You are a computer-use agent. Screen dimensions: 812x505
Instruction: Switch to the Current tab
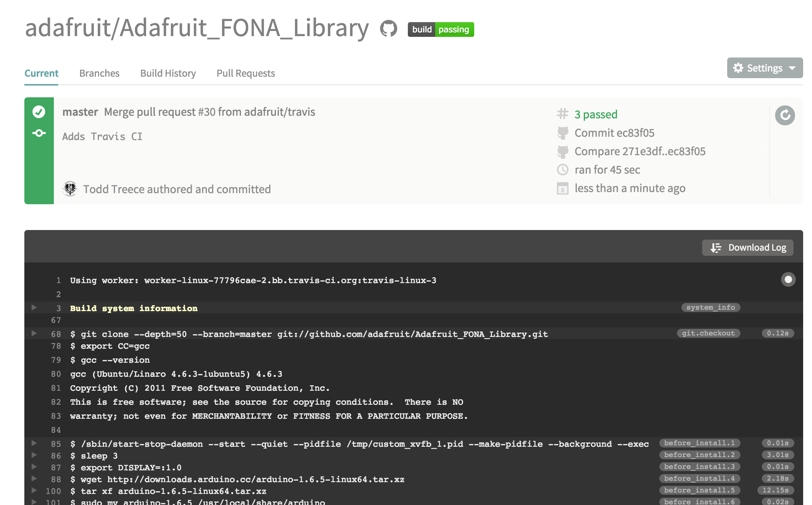[41, 73]
